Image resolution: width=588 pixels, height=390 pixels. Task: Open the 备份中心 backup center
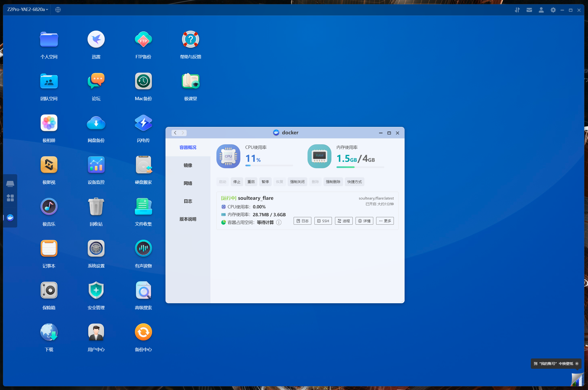click(143, 332)
